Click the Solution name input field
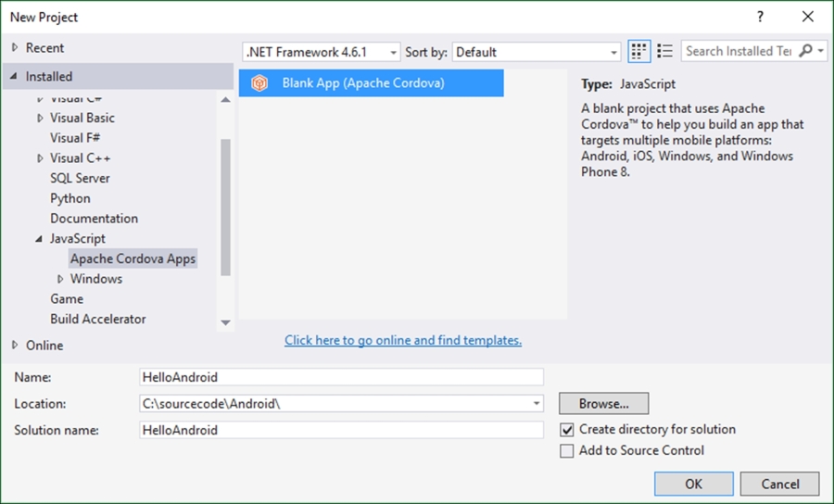 [341, 430]
